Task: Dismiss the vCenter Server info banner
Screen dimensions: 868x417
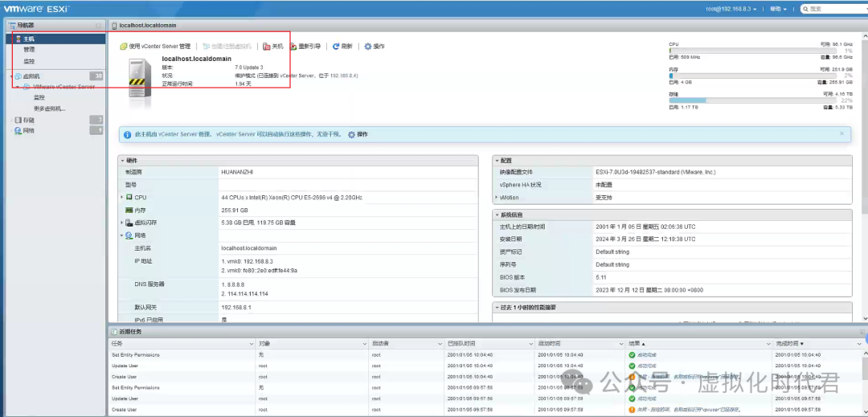Action: [x=842, y=133]
